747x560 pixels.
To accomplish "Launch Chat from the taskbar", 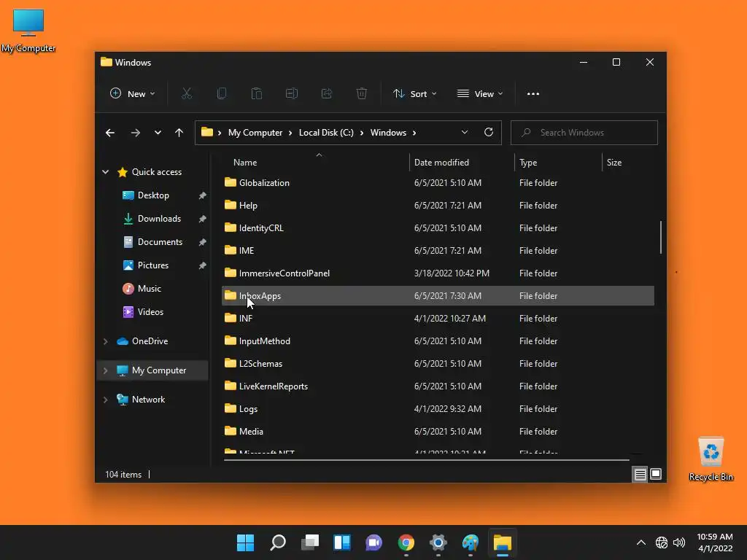I will (374, 542).
